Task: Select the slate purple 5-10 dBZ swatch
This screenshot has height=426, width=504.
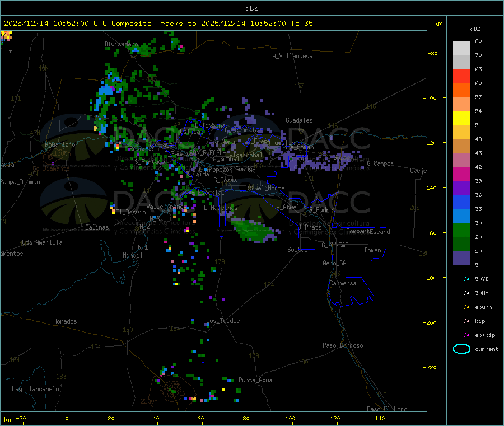Action: (461, 258)
